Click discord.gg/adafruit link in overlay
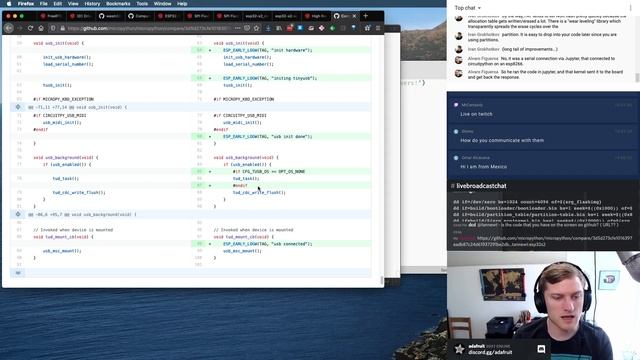The width and height of the screenshot is (640, 360). [490, 352]
